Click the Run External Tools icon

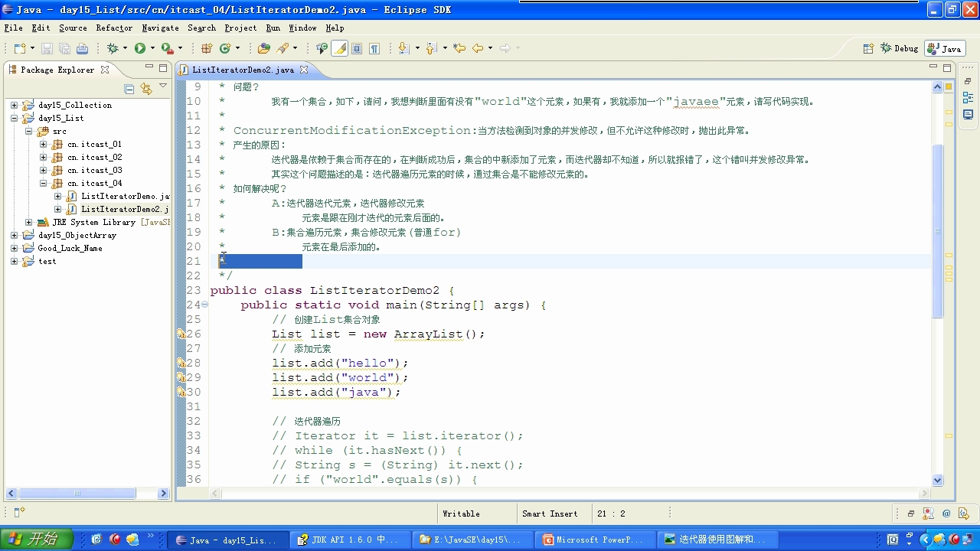167,48
